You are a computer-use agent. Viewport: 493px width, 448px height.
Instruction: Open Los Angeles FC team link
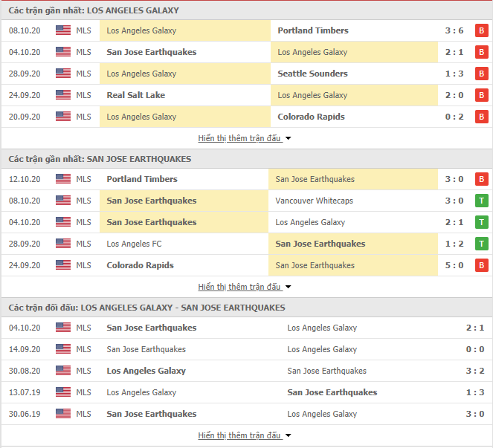pos(134,244)
